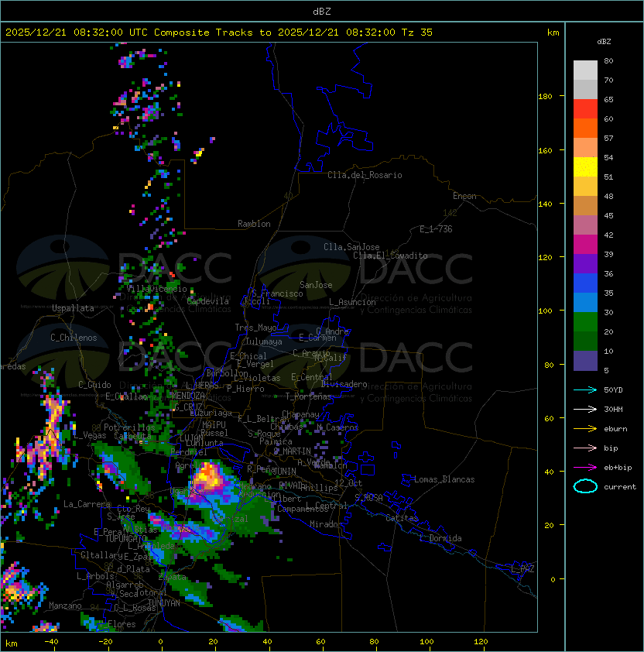
Task: Click the Potrerillos map label
Action: tap(129, 427)
